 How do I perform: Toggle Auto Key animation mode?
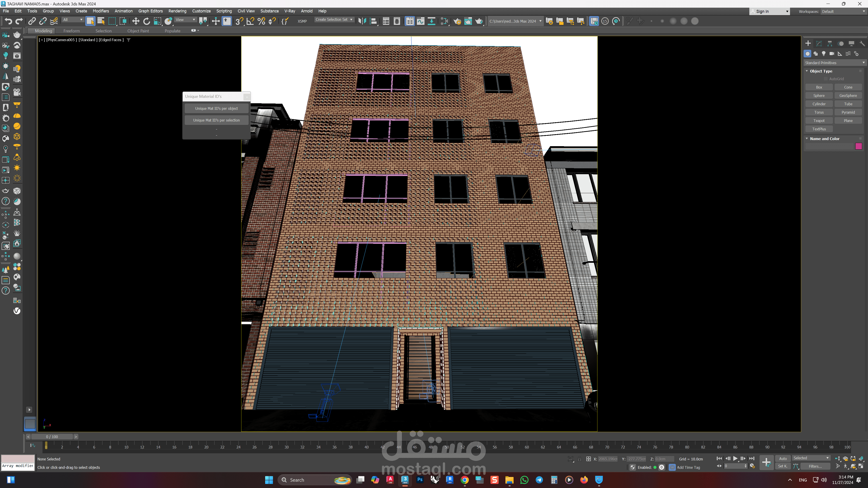pyautogui.click(x=783, y=458)
